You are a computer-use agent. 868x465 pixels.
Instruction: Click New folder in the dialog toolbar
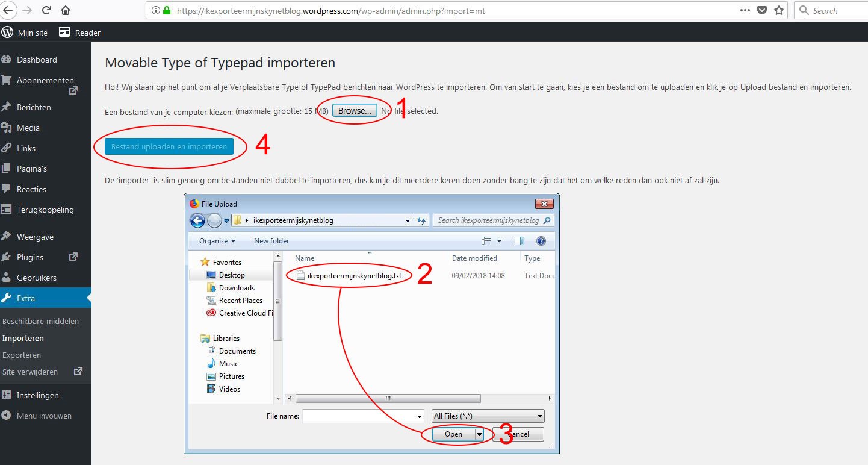pyautogui.click(x=271, y=241)
